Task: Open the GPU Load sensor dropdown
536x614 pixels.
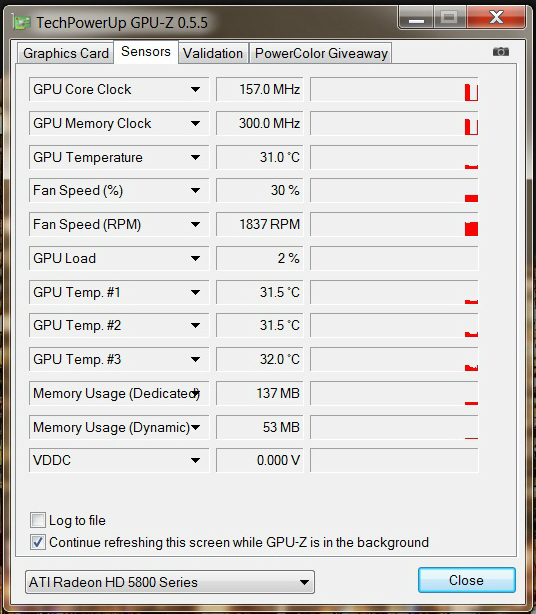Action: click(x=195, y=258)
